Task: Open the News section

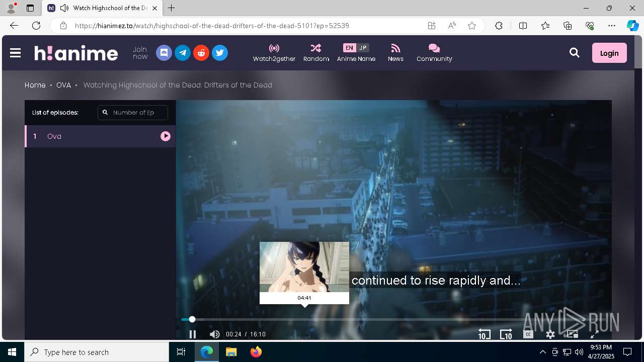Action: tap(395, 53)
